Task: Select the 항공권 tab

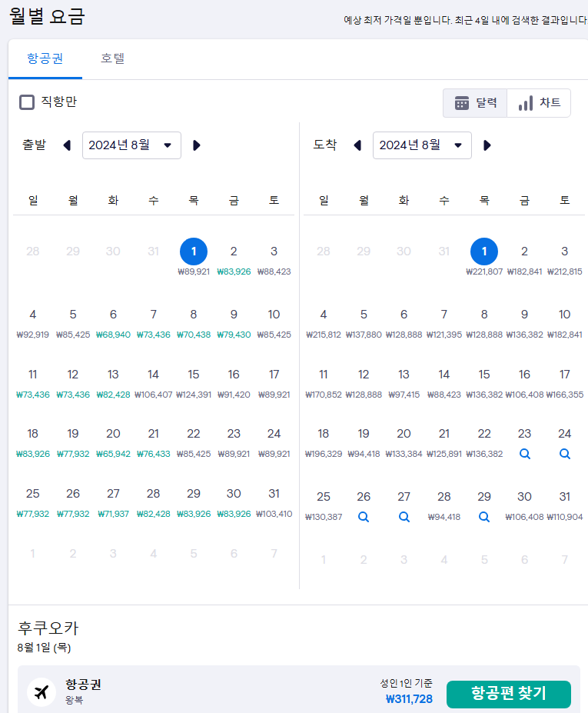Action: pos(45,58)
